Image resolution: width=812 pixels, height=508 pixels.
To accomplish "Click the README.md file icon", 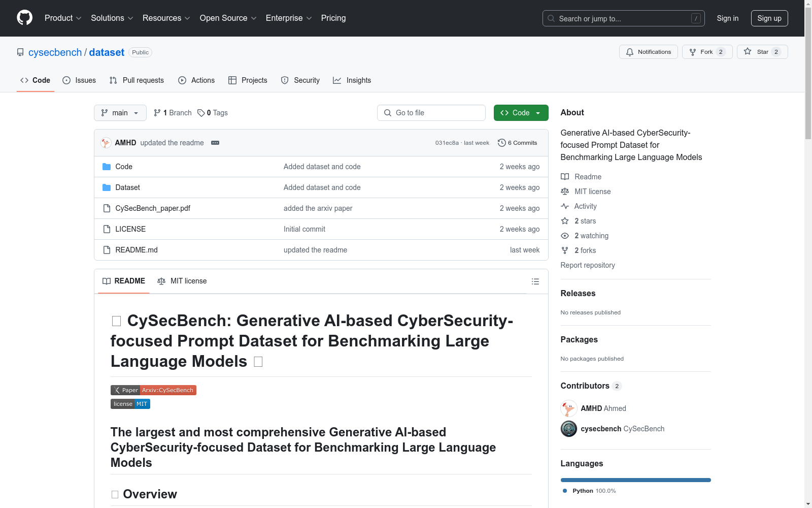I will click(107, 250).
